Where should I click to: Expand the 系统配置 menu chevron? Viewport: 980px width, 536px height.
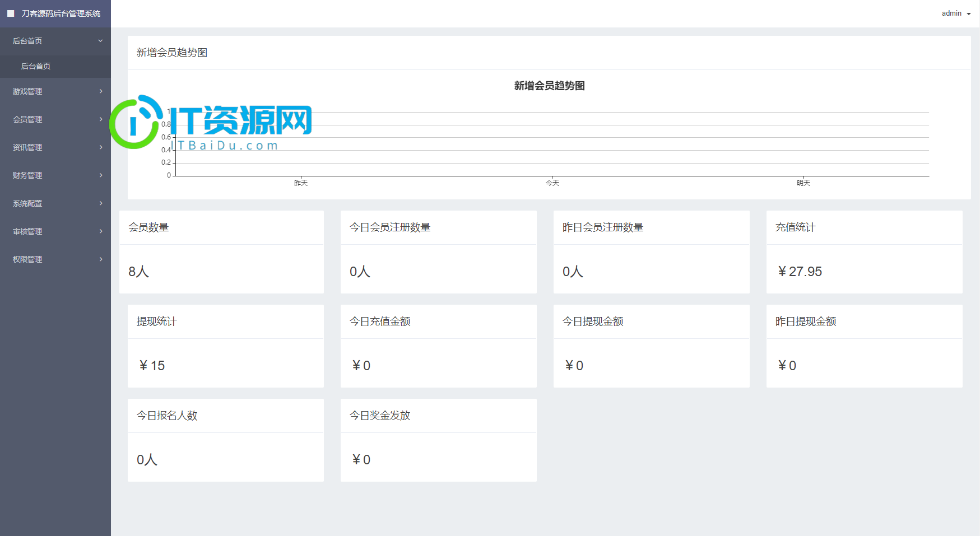click(101, 203)
